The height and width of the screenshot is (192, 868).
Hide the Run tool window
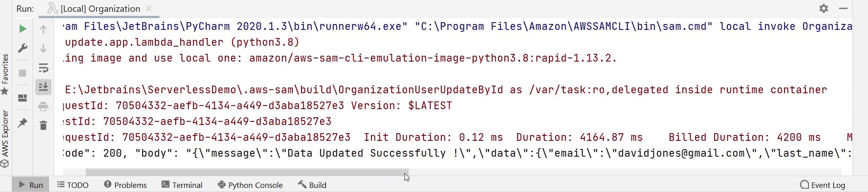[843, 9]
